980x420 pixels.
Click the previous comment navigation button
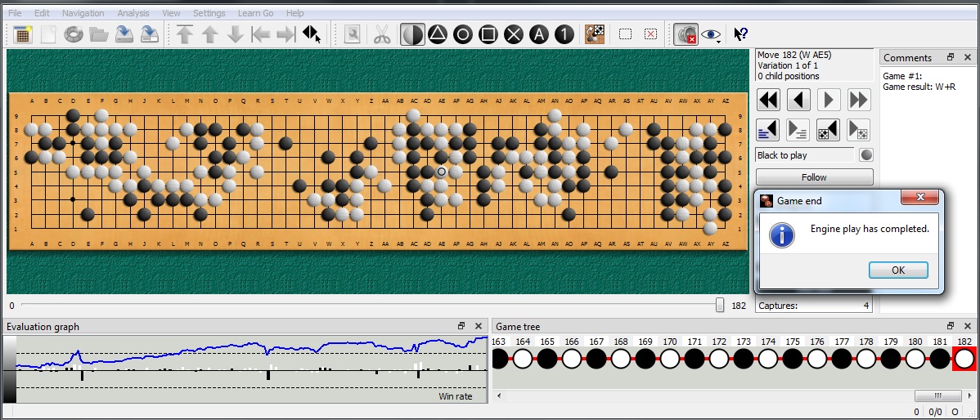(x=769, y=129)
